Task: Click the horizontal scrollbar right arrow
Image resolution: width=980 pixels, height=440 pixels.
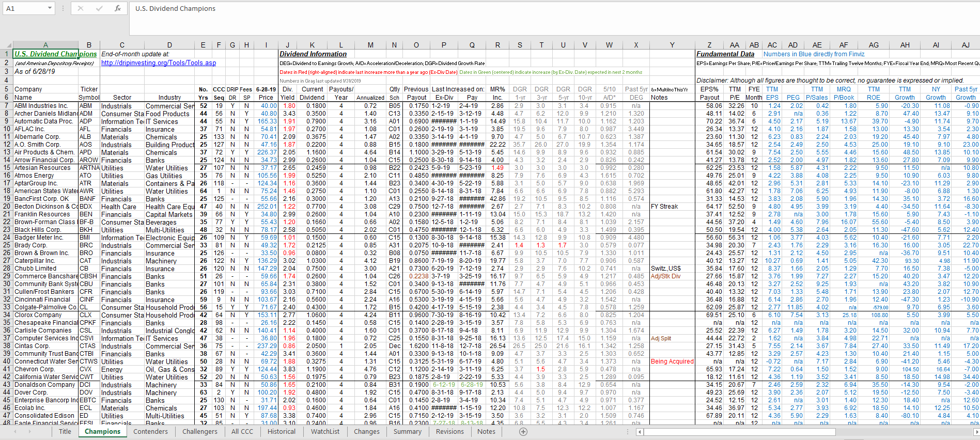Action: click(976, 432)
